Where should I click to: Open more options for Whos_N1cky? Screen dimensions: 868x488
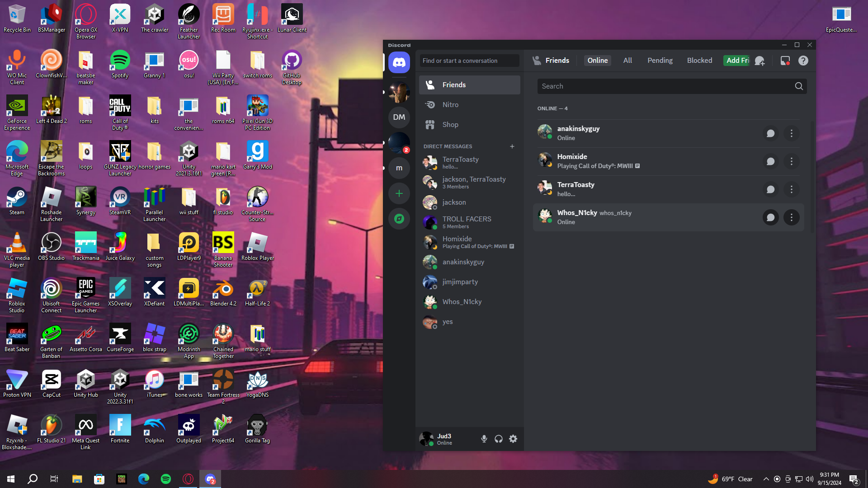click(x=791, y=218)
